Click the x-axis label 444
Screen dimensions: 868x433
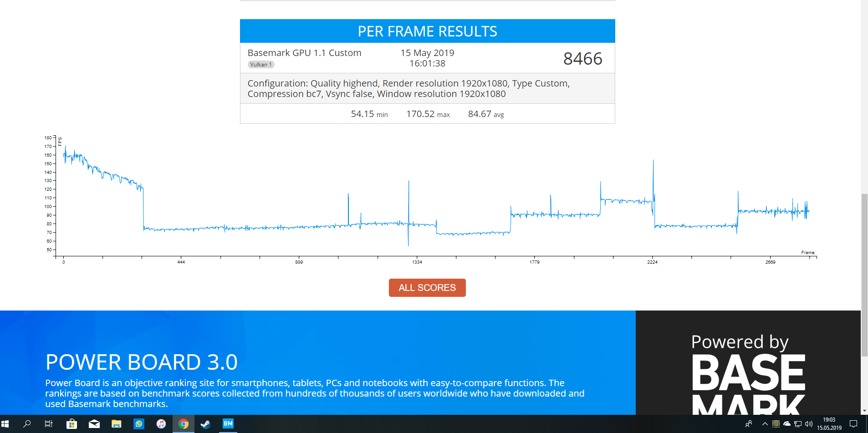[x=181, y=262]
